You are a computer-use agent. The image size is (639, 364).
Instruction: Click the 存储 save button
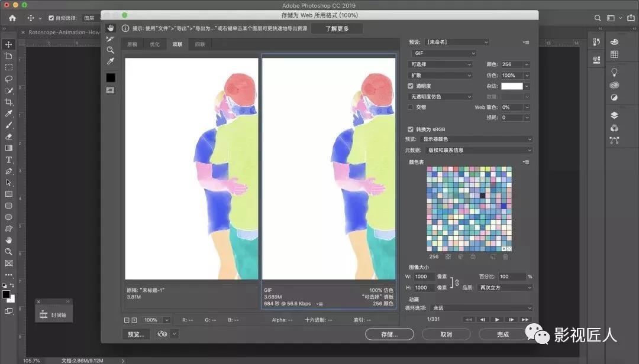tap(389, 333)
